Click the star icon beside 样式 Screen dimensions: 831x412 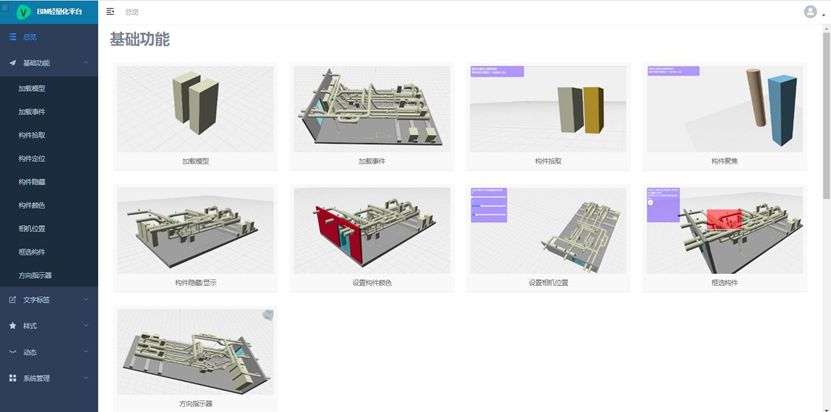[12, 326]
